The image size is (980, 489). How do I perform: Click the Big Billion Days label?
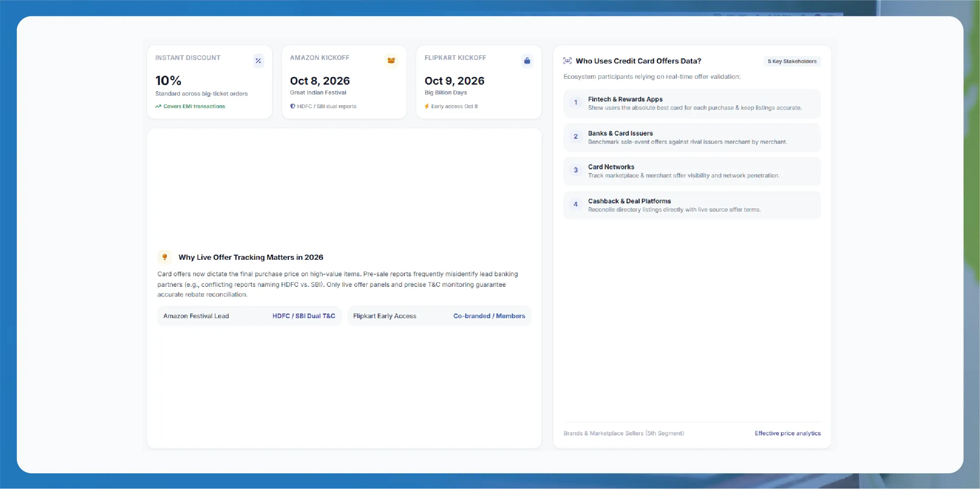pos(446,92)
